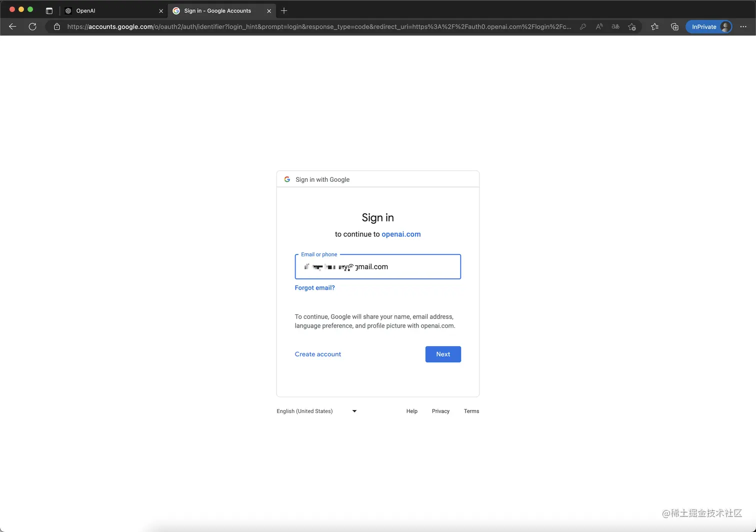Screen dimensions: 756x532
Task: Click the blue Next button
Action: (443, 354)
